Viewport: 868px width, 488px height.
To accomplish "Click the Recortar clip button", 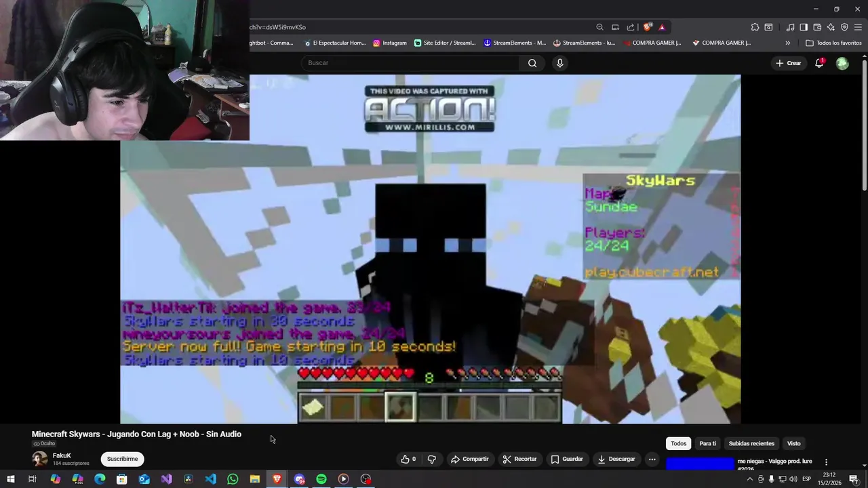I will click(519, 459).
